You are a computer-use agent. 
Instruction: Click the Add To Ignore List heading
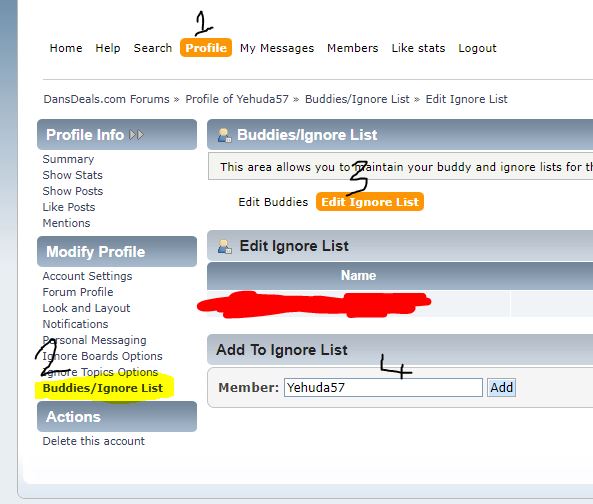[x=282, y=350]
